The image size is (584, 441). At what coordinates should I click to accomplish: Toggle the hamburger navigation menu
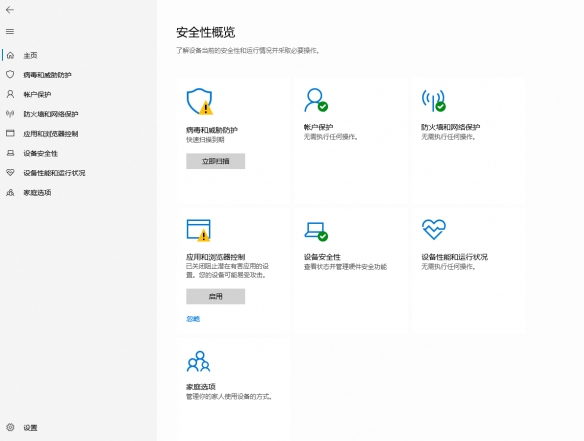coord(10,32)
